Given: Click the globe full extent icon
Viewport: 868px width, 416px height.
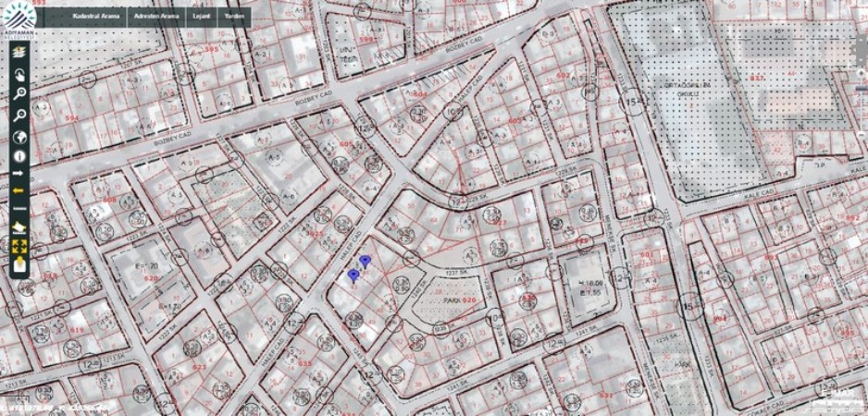Looking at the screenshot, I should point(19,135).
